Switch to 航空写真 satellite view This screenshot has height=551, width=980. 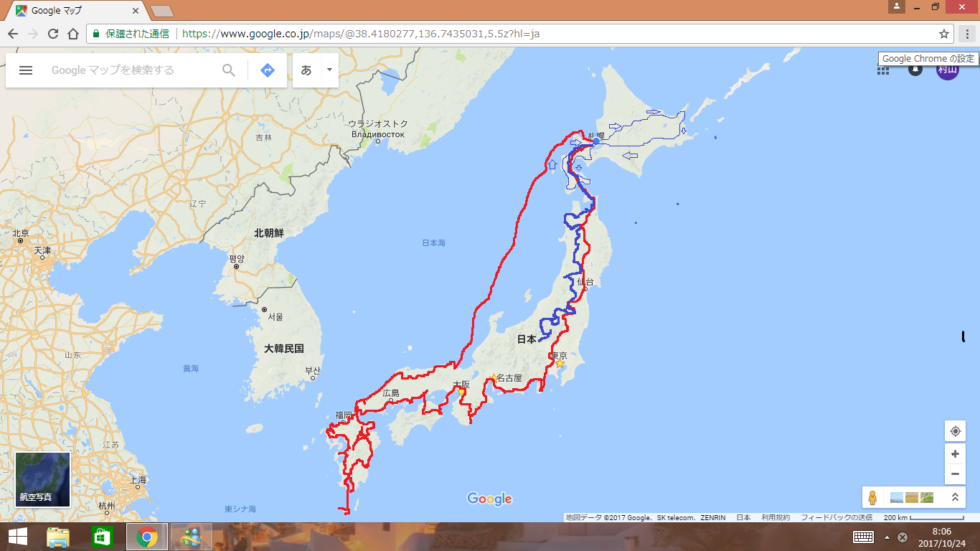click(x=43, y=479)
